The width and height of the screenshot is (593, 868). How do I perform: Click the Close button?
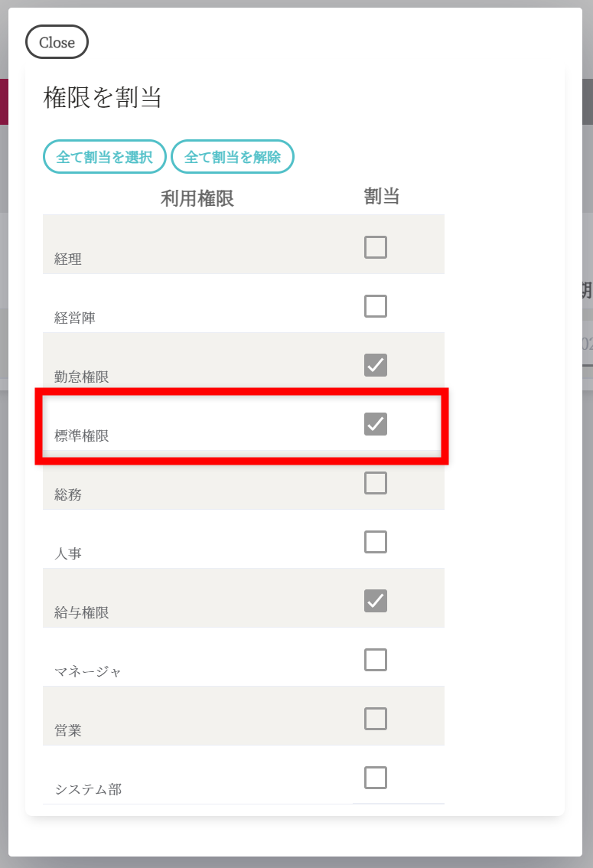(57, 42)
